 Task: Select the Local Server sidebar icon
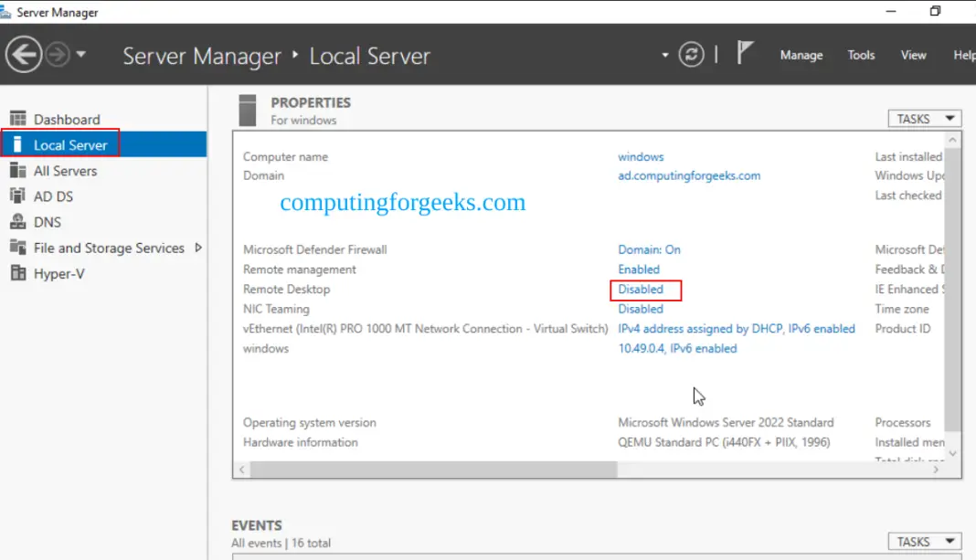pos(19,143)
